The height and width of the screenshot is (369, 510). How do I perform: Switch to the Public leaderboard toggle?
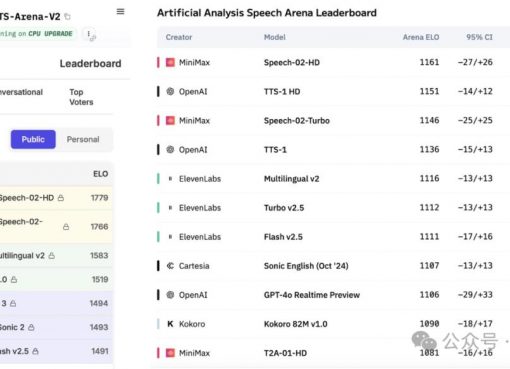coord(33,139)
